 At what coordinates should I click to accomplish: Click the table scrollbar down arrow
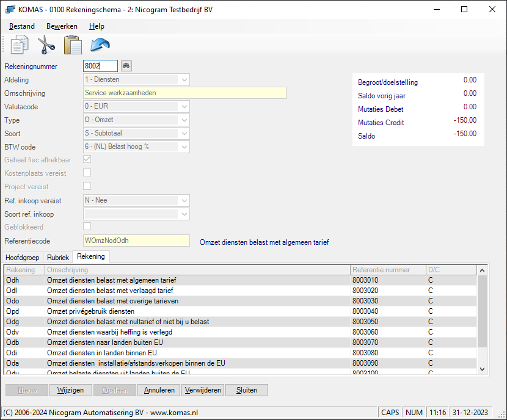[x=482, y=369]
